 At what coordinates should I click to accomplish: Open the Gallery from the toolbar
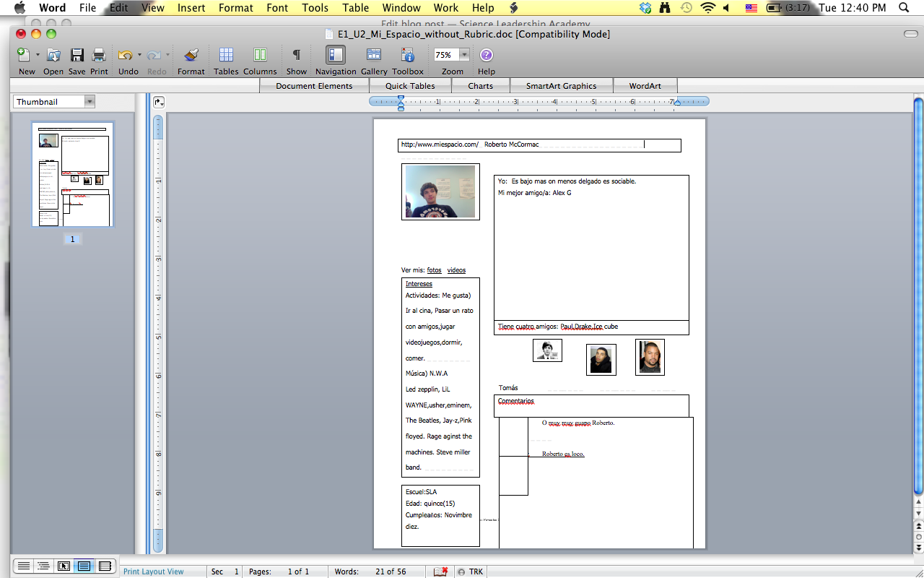click(374, 56)
